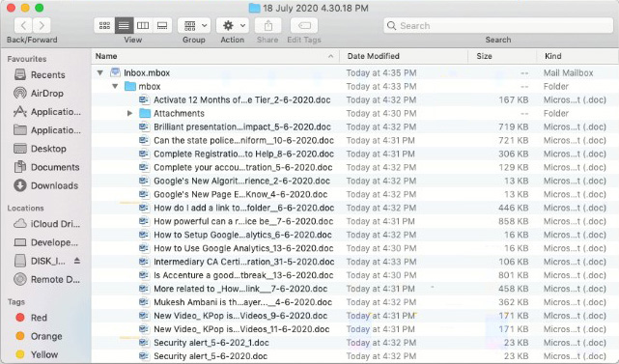
Task: Collapse the mbox folder
Action: [x=115, y=86]
